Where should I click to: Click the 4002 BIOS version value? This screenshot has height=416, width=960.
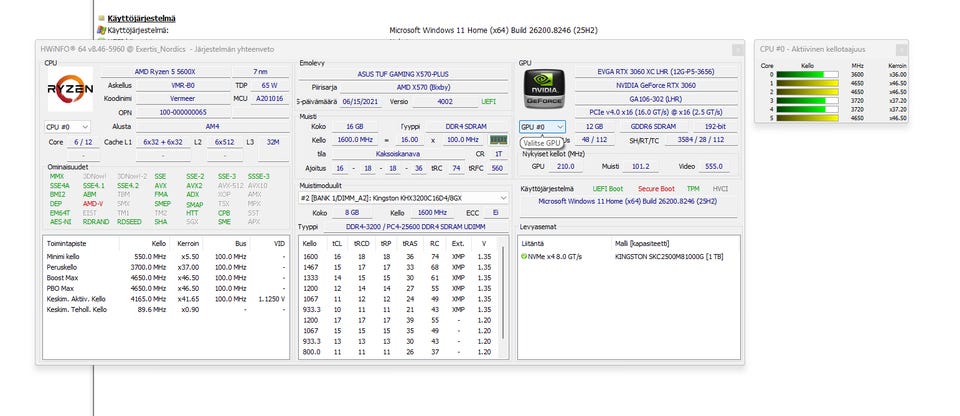445,102
